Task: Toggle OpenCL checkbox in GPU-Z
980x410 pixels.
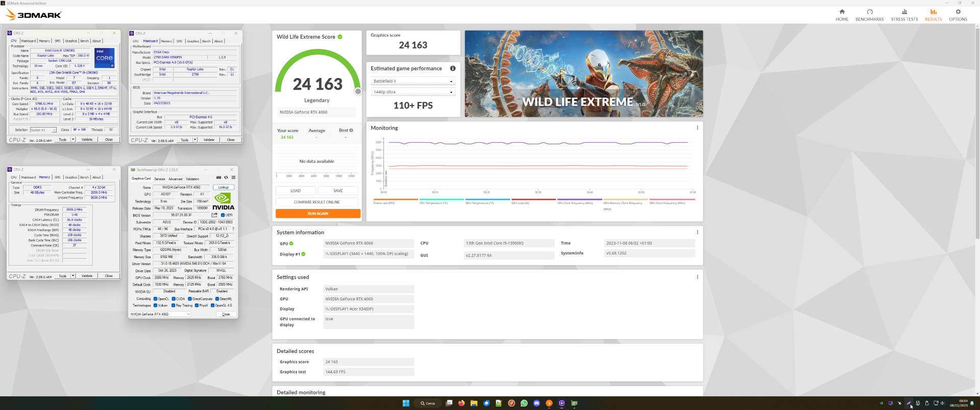Action: pyautogui.click(x=155, y=299)
